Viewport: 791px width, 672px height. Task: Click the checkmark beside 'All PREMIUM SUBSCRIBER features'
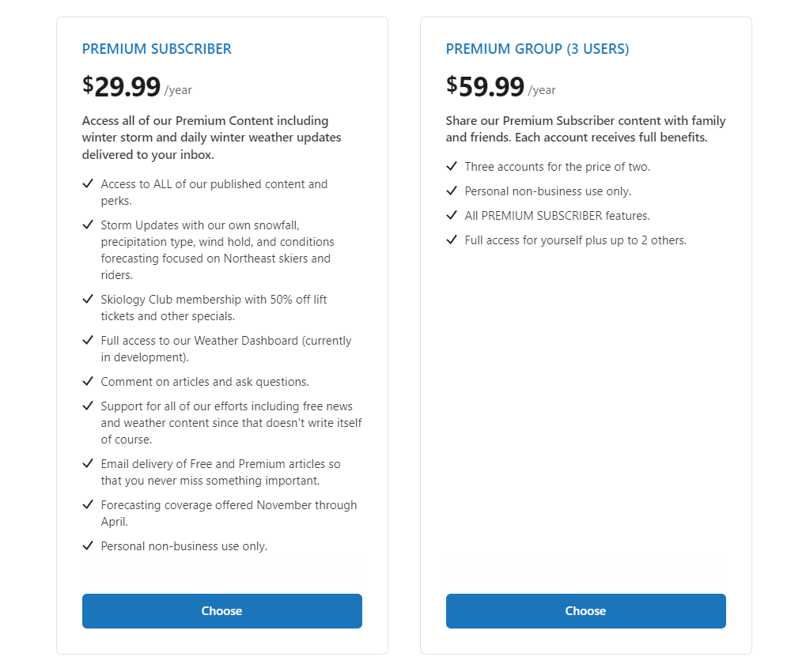[452, 215]
